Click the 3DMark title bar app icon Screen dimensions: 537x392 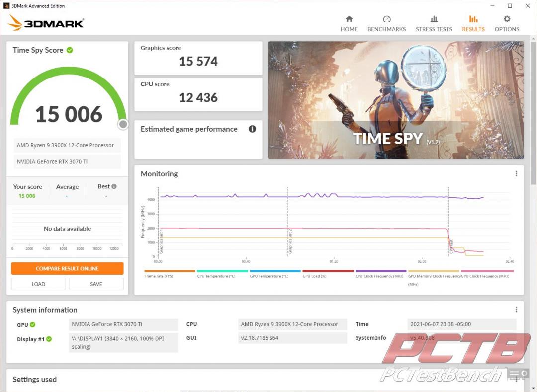(x=6, y=6)
